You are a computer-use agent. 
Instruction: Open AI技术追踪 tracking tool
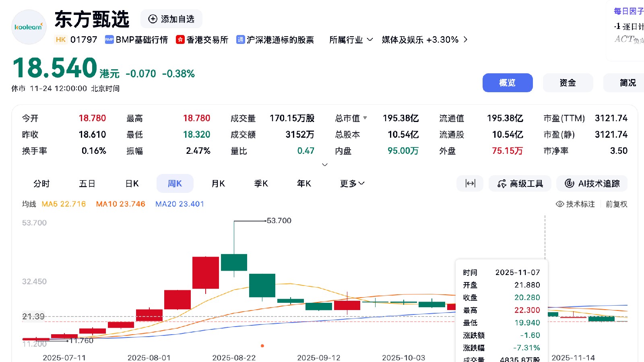tap(592, 184)
